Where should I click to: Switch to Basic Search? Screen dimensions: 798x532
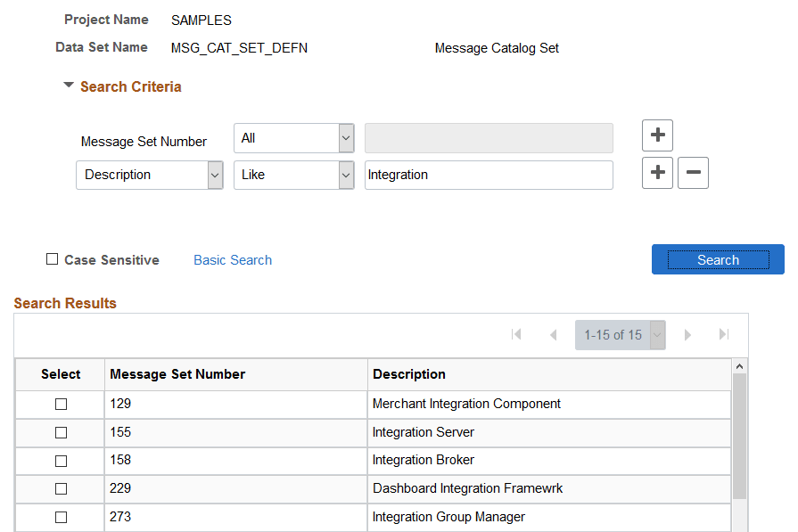point(233,260)
